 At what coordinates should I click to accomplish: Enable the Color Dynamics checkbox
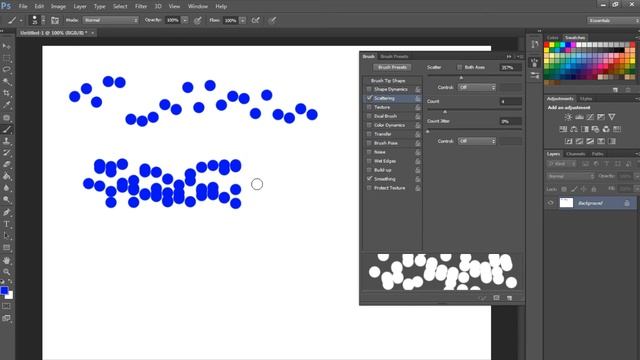(x=369, y=125)
